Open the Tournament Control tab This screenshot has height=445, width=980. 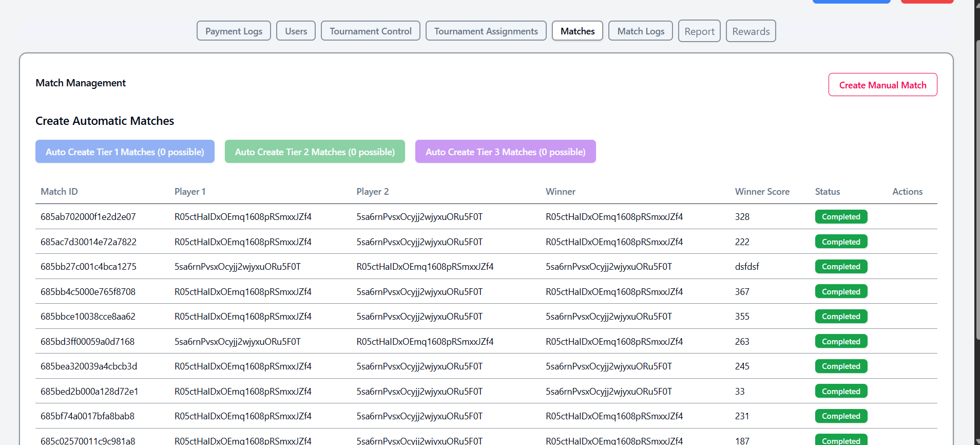click(370, 31)
